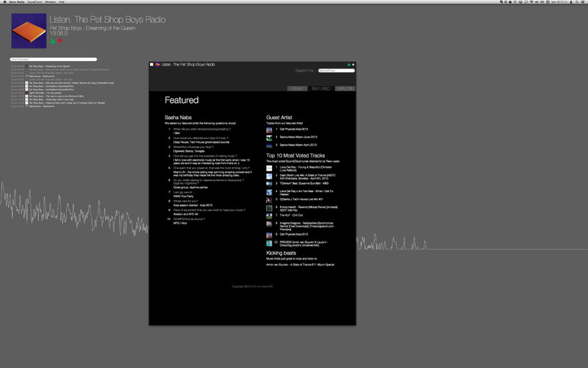Click the Top 10 Most Voted Tracks heading
The width and height of the screenshot is (588, 368).
295,155
